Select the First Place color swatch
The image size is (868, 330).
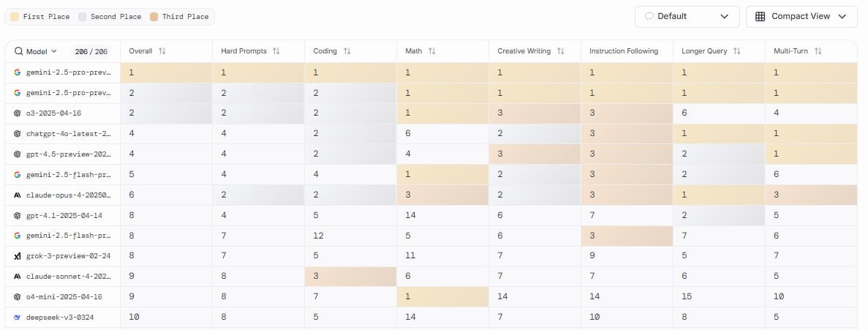pyautogui.click(x=14, y=16)
